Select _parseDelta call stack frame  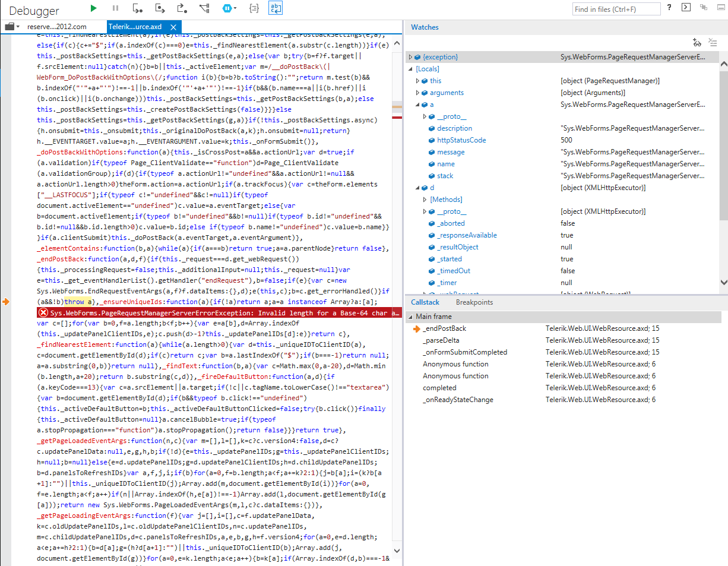coord(562,340)
